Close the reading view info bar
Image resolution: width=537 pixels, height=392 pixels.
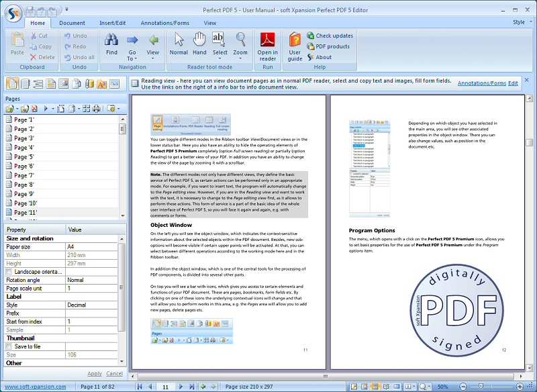coord(527,80)
